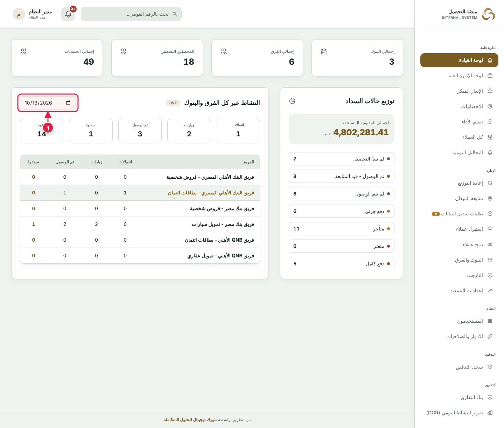Click فريق QNB الأهلي - بطاقات ائتمان row
The width and height of the screenshot is (504, 428).
pos(140,240)
